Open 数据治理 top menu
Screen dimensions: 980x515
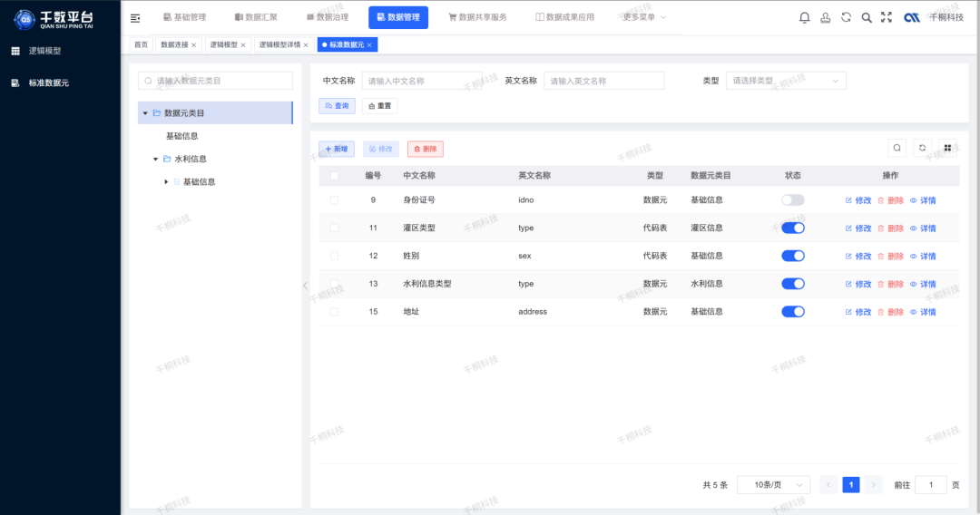[x=328, y=17]
